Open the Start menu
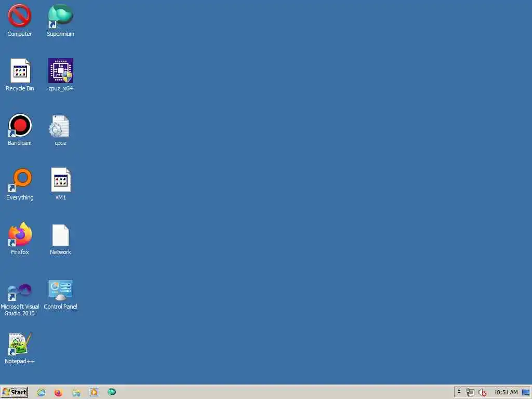This screenshot has height=399, width=532. [x=14, y=392]
